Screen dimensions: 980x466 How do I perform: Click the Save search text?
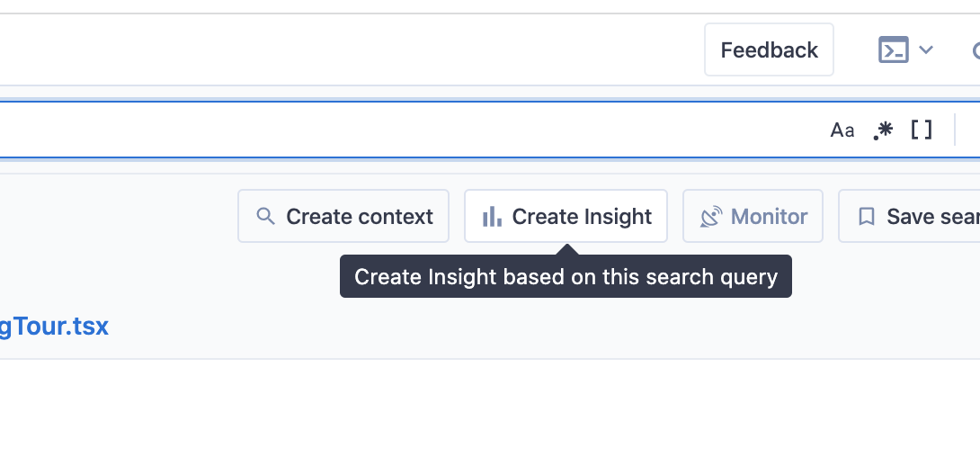tap(933, 217)
